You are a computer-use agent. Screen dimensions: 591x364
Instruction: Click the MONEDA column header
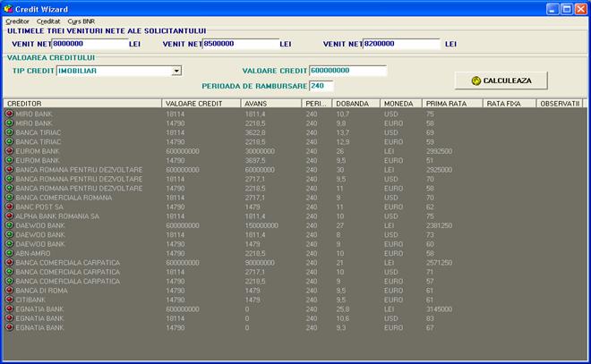(401, 103)
